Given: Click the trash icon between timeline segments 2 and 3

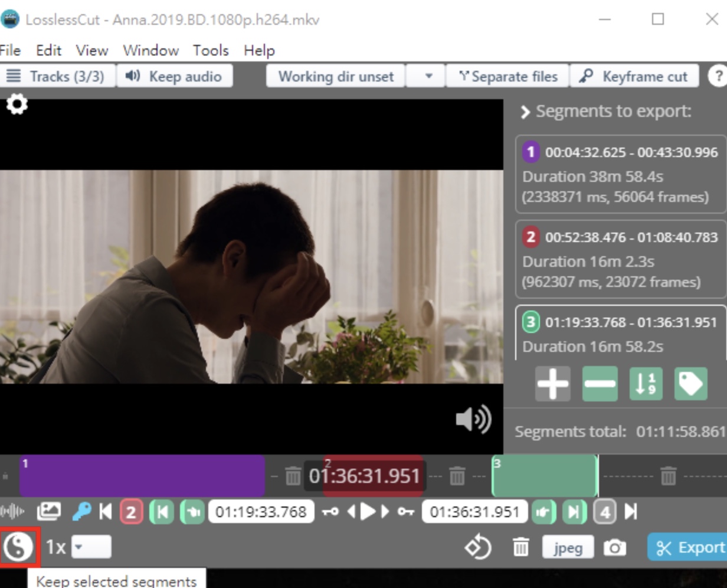Looking at the screenshot, I should pos(457,475).
